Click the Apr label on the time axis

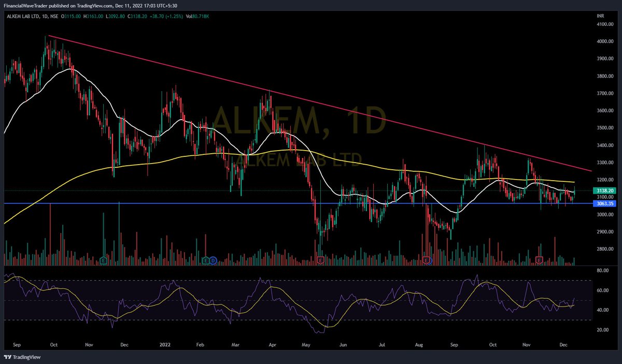tap(273, 344)
